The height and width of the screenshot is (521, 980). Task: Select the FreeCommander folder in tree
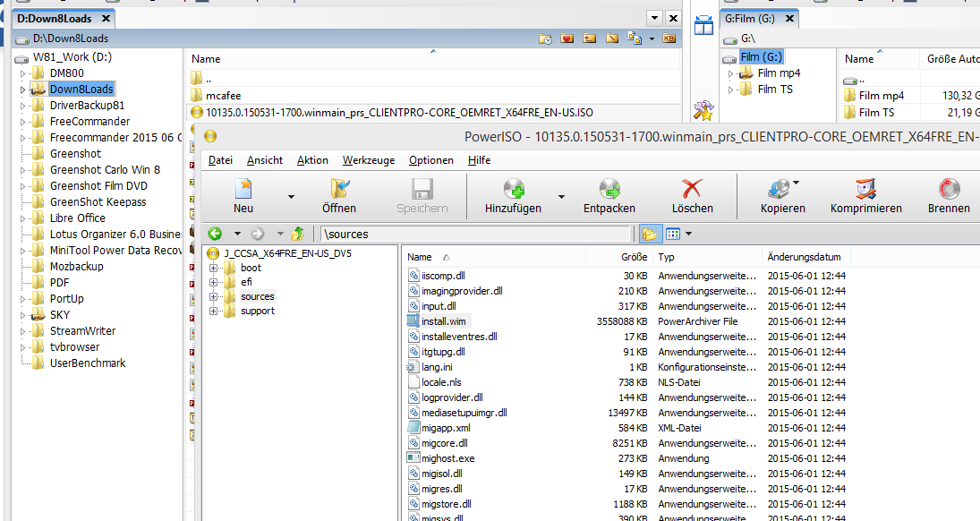coord(90,122)
